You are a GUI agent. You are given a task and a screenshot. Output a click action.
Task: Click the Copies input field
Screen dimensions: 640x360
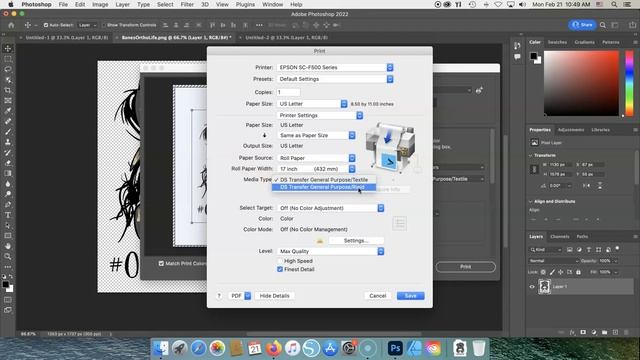[x=289, y=92]
